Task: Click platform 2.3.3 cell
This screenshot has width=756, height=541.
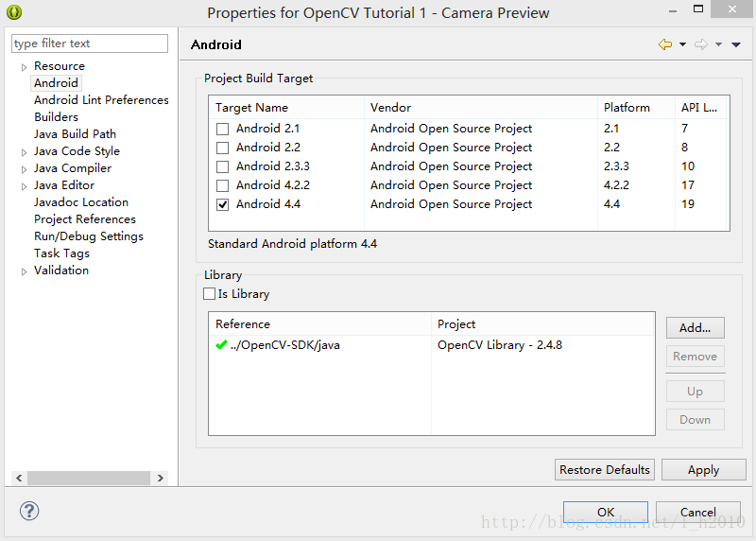Action: point(616,166)
